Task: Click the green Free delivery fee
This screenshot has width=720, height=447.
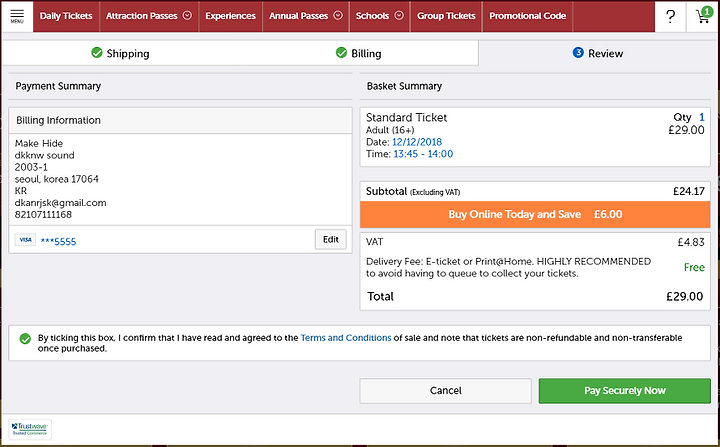Action: click(x=694, y=267)
